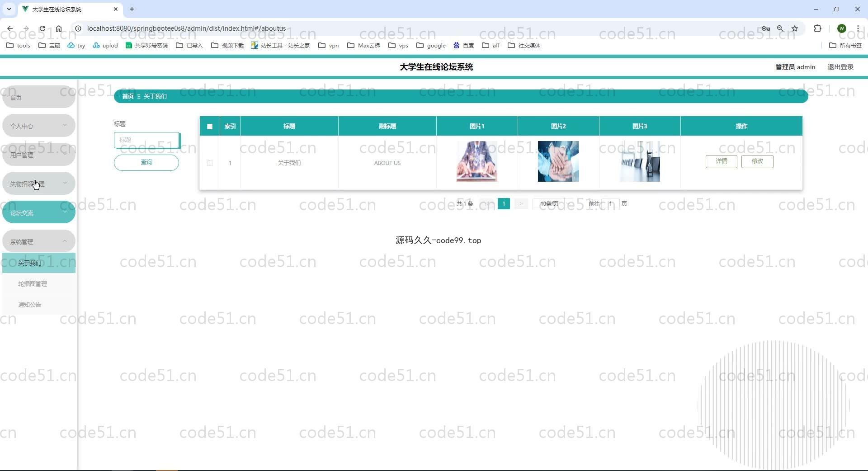Screen dimensions: 868x471
Task: Open Max云梯 bookmark folder
Action: [x=363, y=45]
